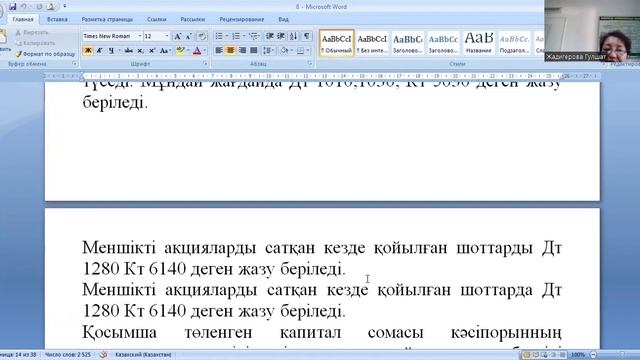Justify paragraph text

click(254, 51)
